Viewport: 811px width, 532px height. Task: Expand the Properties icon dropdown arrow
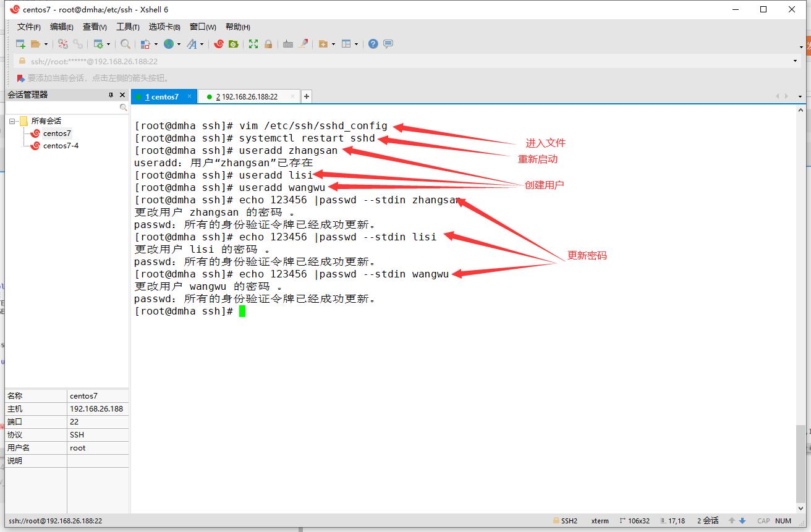[x=108, y=44]
